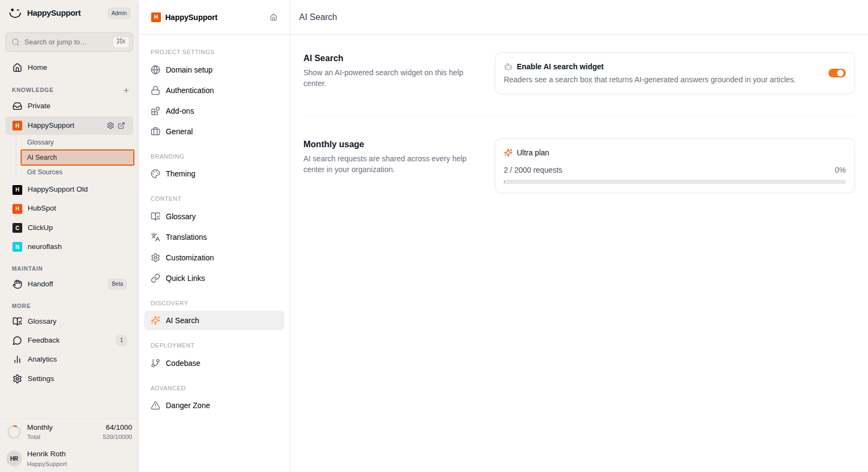This screenshot has height=472, width=868.
Task: Open Handoff in Maintain section
Action: tap(69, 284)
